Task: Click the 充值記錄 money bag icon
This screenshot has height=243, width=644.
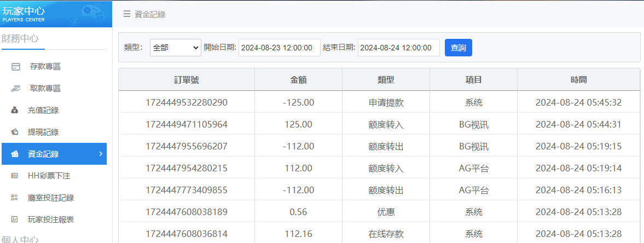Action: point(15,110)
